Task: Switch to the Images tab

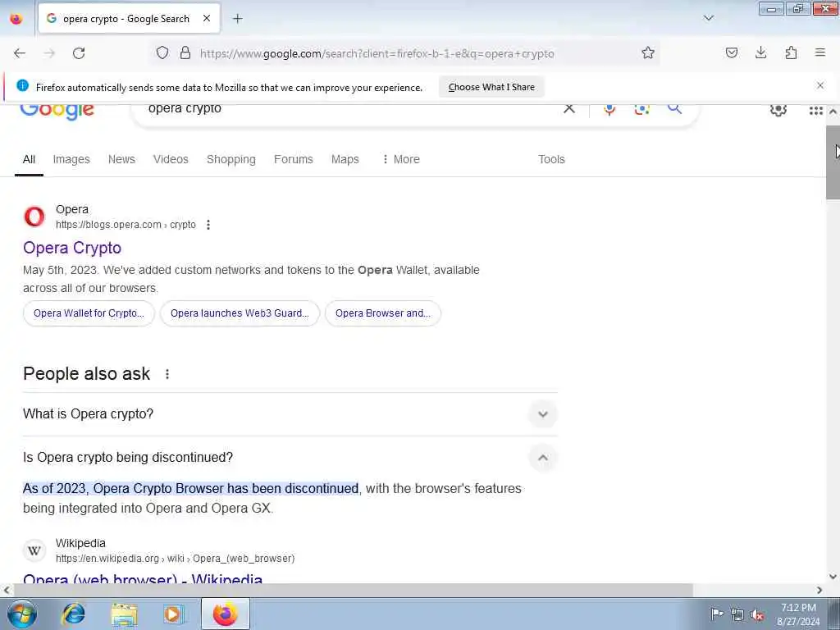Action: (x=71, y=160)
